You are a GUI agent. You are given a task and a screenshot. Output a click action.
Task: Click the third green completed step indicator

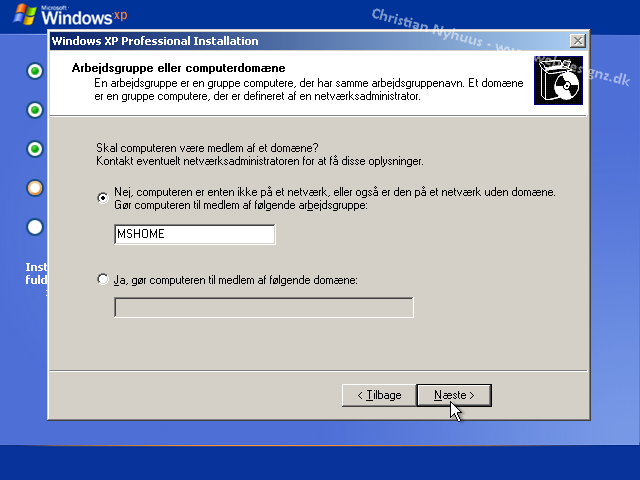tap(36, 149)
